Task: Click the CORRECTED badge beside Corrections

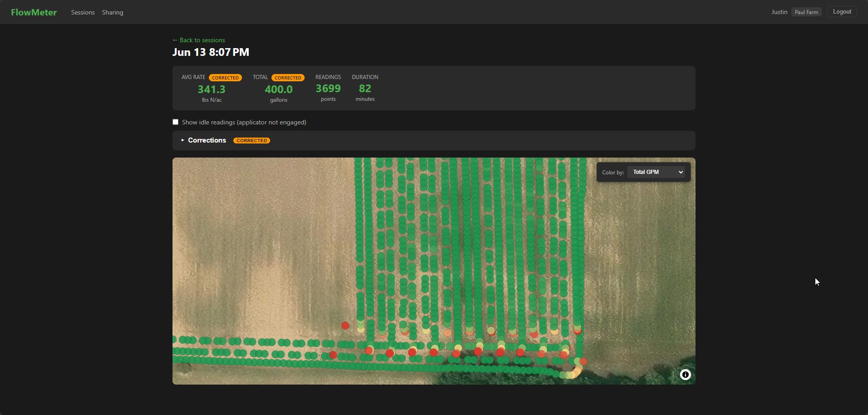Action: click(x=252, y=140)
